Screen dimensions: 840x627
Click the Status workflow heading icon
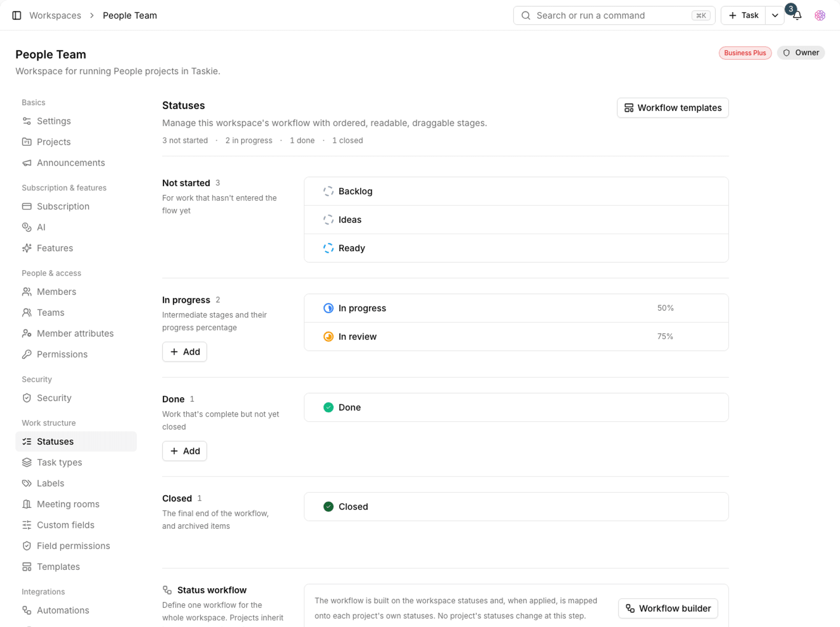pyautogui.click(x=167, y=590)
